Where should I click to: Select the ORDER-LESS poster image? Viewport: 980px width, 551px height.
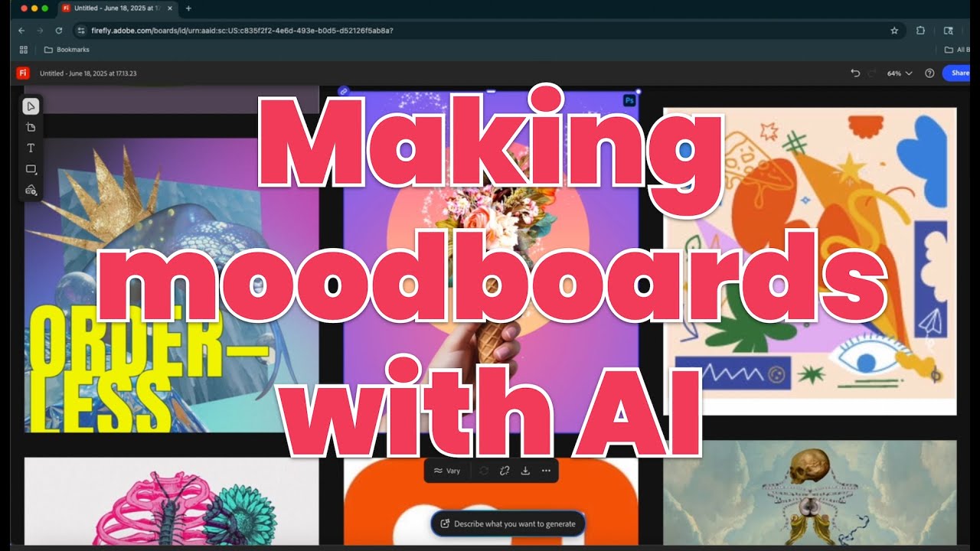tap(171, 285)
